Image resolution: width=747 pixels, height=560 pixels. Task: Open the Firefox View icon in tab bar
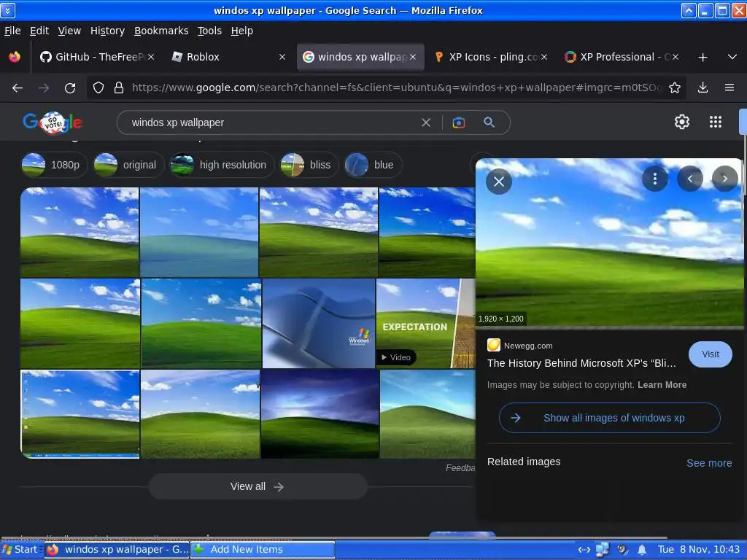[x=15, y=57]
